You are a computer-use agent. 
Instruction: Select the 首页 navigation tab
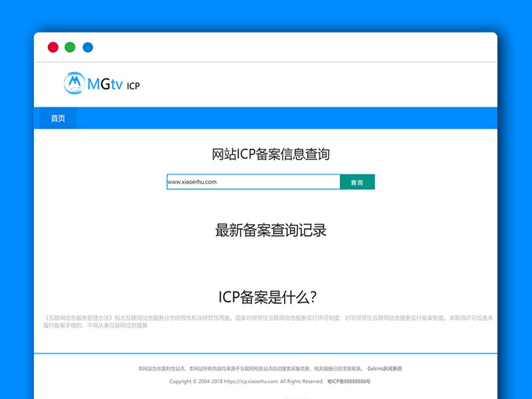(x=57, y=118)
